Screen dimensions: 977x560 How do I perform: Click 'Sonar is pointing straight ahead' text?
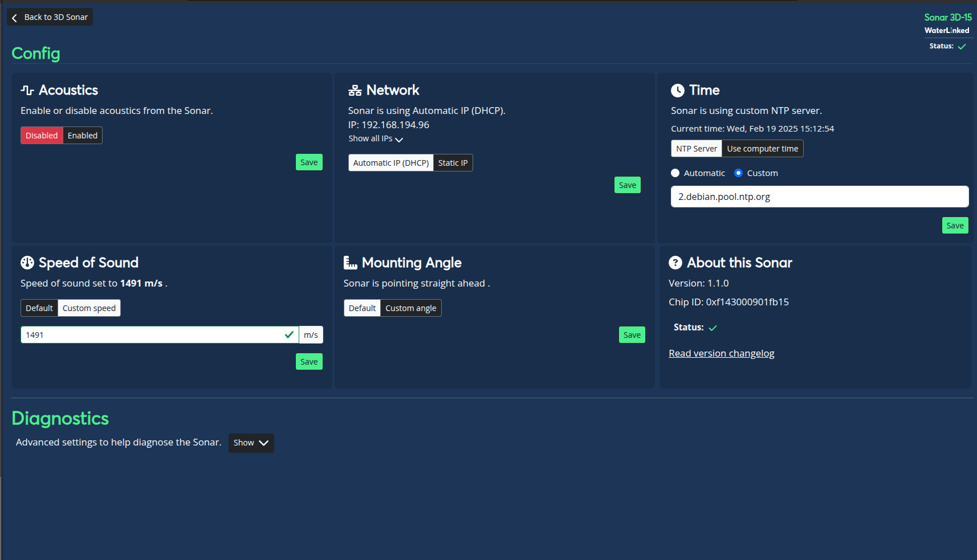417,283
